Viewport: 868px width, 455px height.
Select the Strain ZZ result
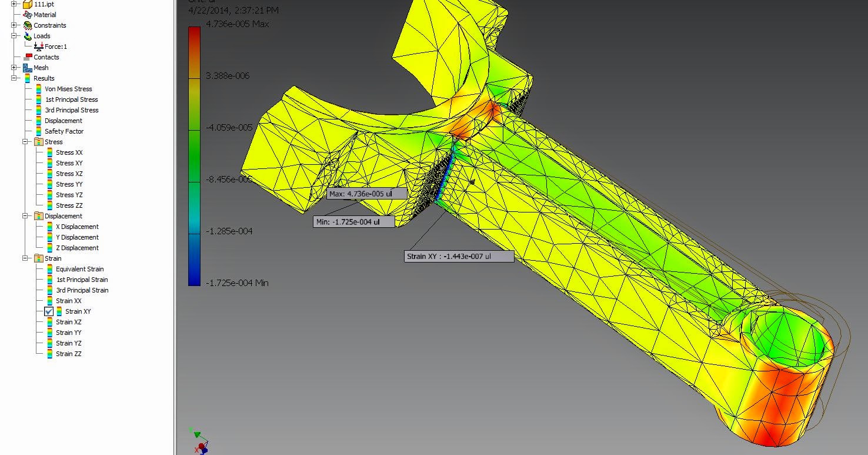[x=69, y=354]
